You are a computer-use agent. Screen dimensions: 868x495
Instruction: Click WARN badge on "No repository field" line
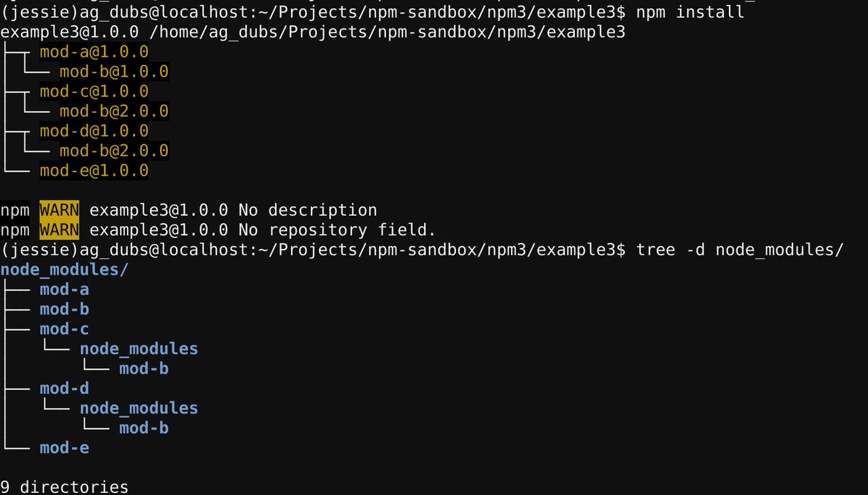tap(59, 230)
